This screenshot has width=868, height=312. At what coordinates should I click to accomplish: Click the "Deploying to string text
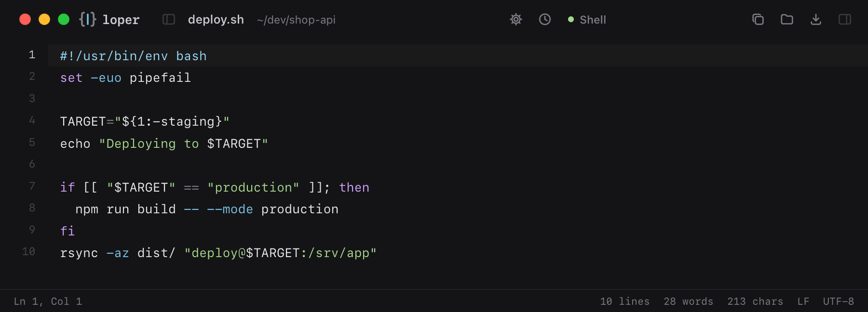[149, 143]
